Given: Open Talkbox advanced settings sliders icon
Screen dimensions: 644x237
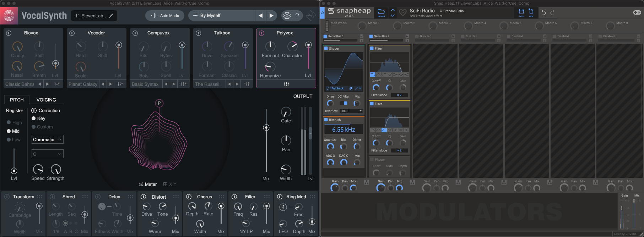Looking at the screenshot, I should [247, 84].
